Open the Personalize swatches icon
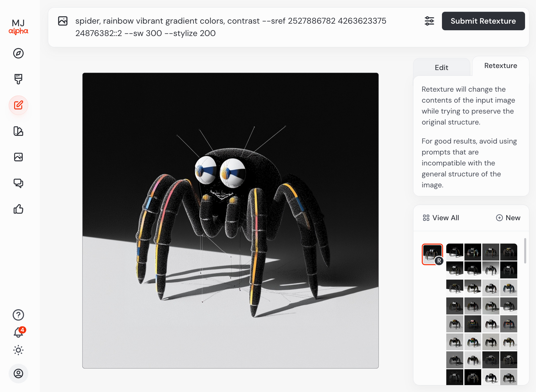Viewport: 536px width, 392px height. pos(18,131)
